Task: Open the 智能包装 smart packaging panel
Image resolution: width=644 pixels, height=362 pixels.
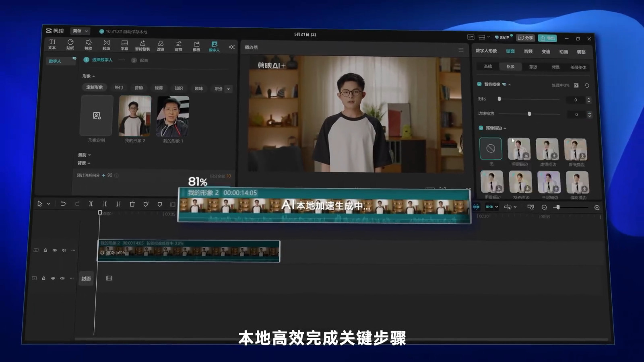Action: tap(142, 45)
